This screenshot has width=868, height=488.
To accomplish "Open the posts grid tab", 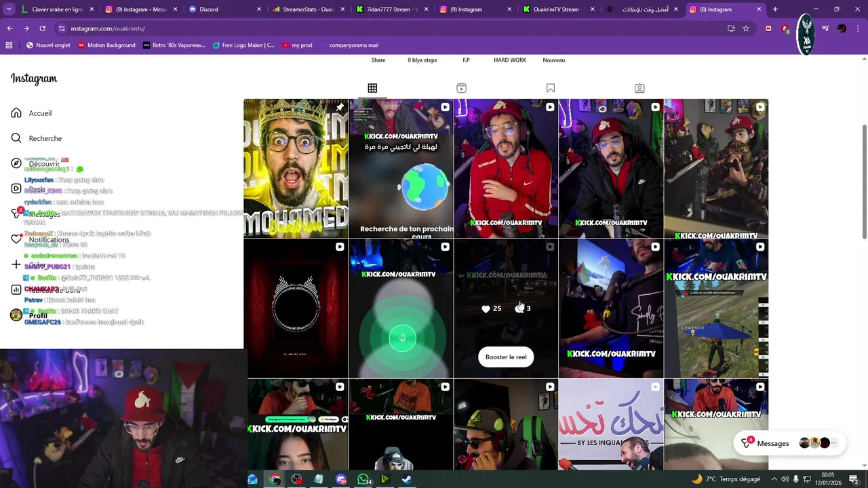I will pyautogui.click(x=372, y=88).
